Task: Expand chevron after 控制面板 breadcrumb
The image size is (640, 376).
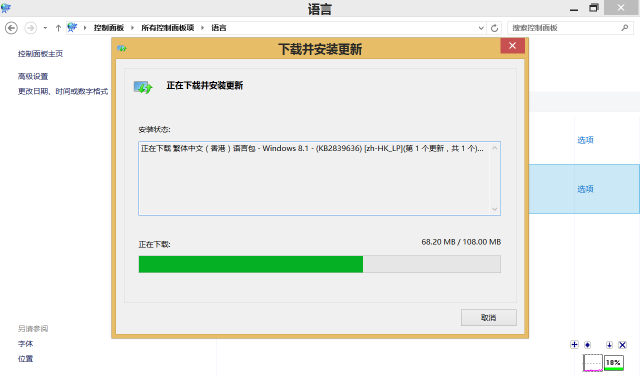Action: [x=132, y=28]
